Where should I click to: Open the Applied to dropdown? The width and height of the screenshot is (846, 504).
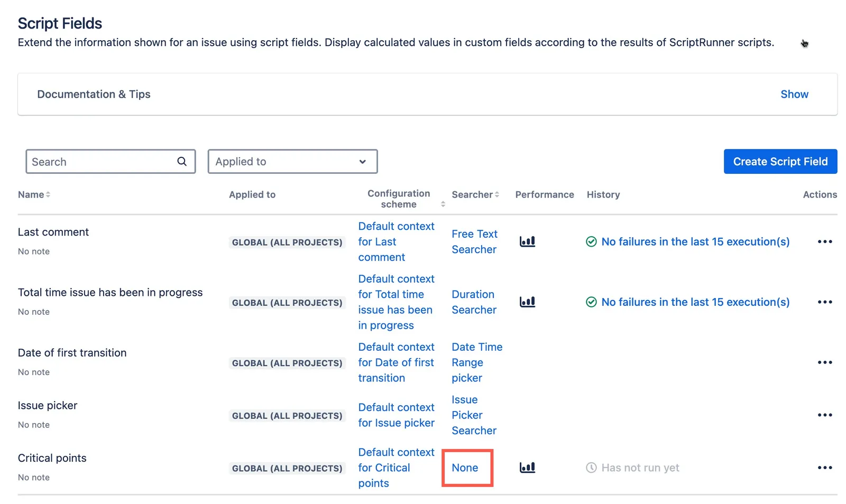point(292,161)
